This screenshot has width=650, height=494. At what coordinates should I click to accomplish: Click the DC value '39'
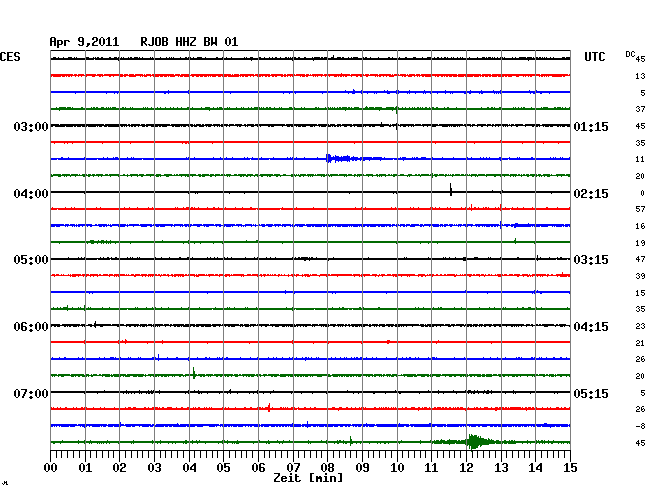(640, 276)
